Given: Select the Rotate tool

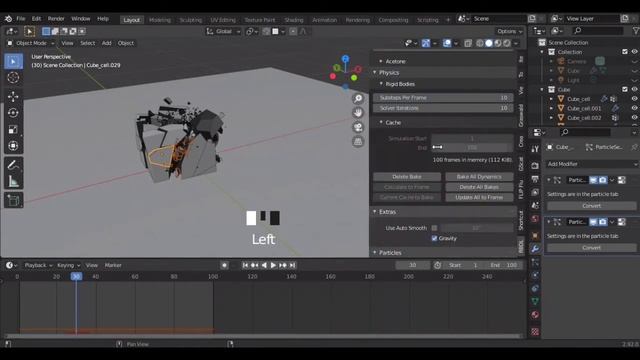Looking at the screenshot, I should [13, 113].
